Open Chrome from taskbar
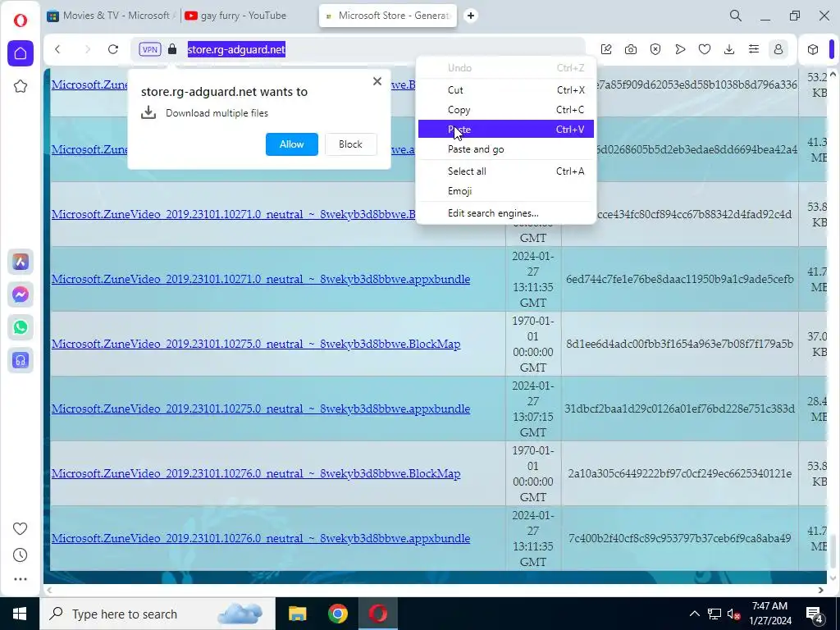This screenshot has width=840, height=630. 337,614
